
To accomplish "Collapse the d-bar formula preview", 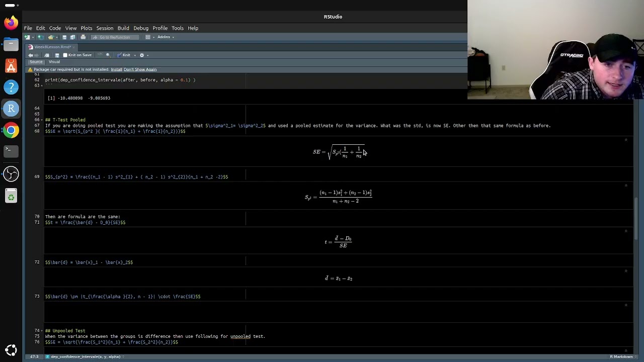I will [626, 271].
